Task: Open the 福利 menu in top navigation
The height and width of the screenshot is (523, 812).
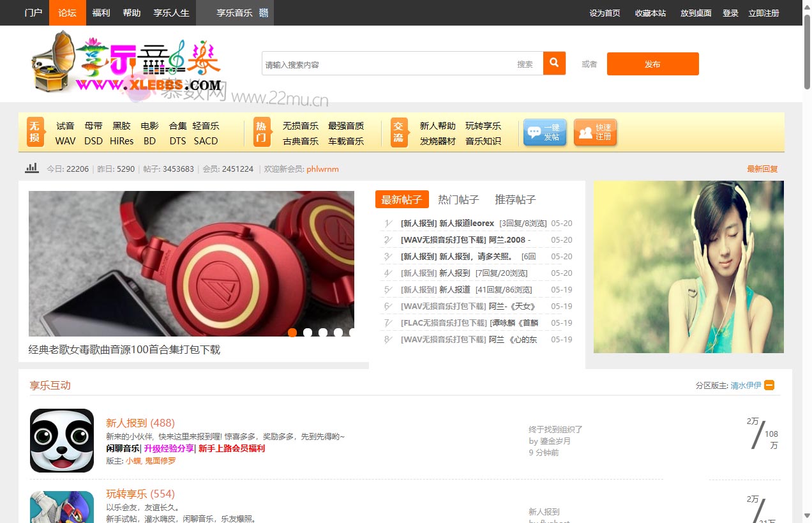Action: pos(101,13)
